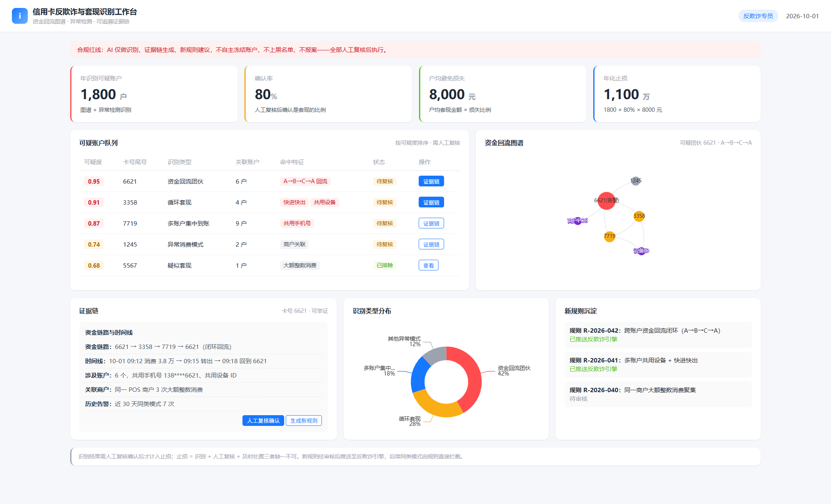The image size is (831, 504).
Task: Select the purple 商户POS graph node
Action: click(578, 221)
